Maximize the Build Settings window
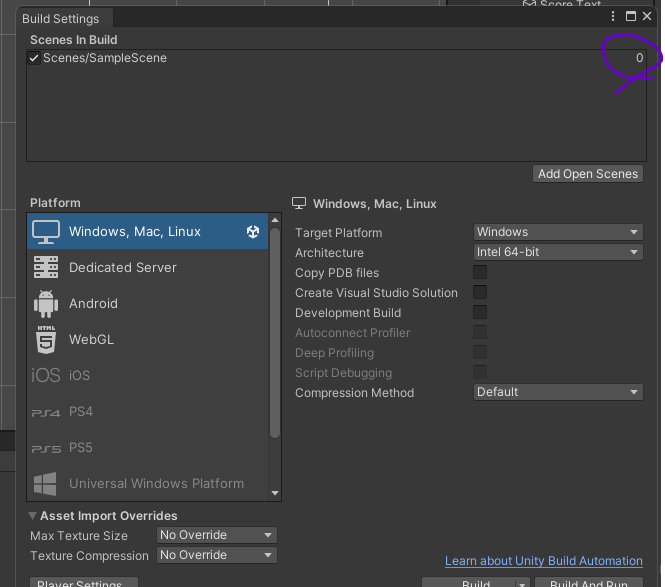This screenshot has height=587, width=665. (x=631, y=16)
